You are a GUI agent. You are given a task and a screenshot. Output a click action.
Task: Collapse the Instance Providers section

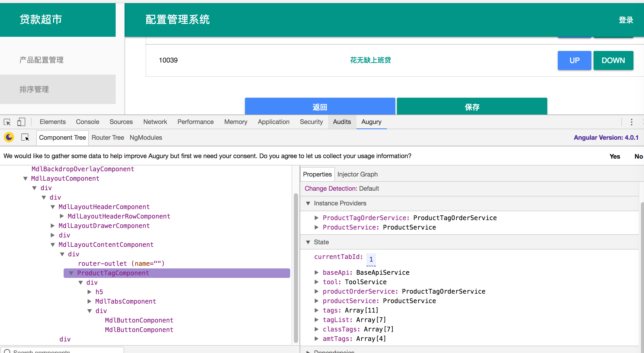(x=308, y=203)
